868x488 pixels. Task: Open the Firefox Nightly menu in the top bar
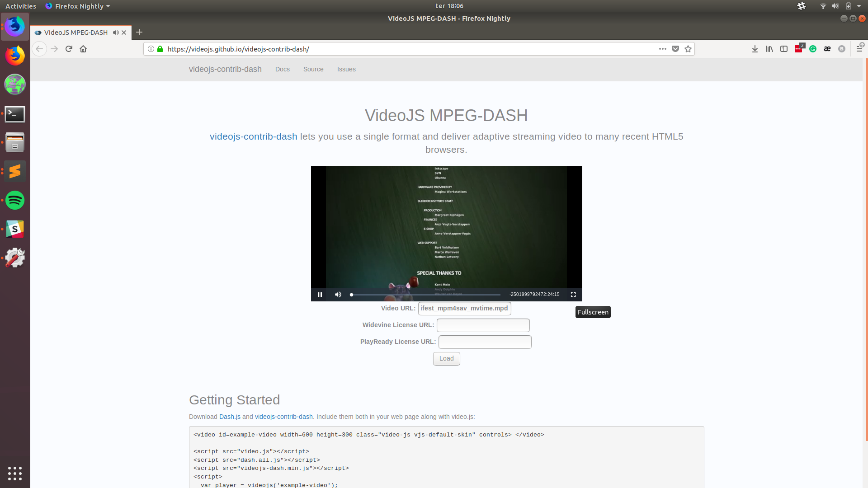click(x=77, y=6)
